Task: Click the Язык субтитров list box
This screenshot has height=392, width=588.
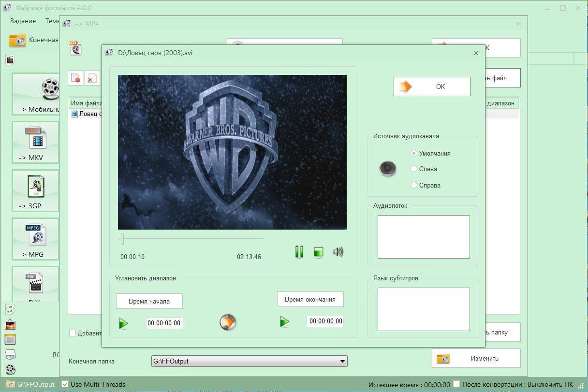Action: [x=424, y=309]
